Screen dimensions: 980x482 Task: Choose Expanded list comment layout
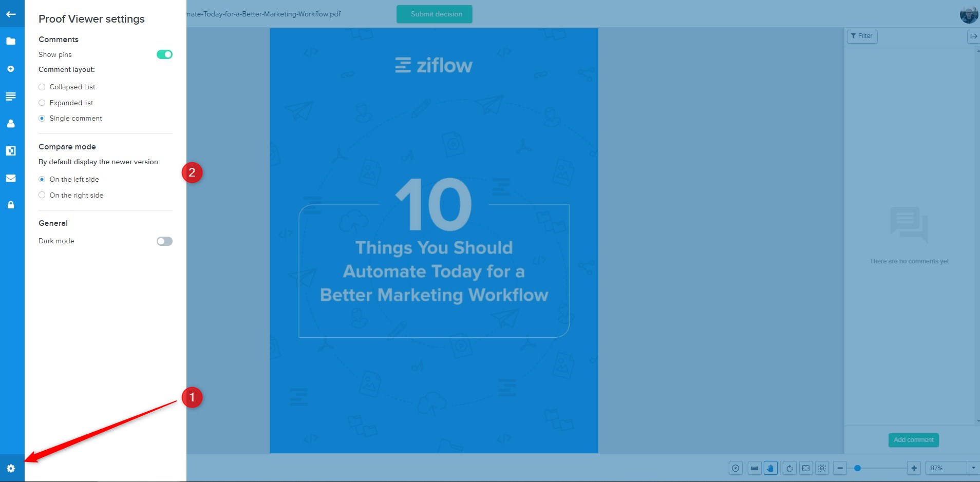click(x=42, y=103)
